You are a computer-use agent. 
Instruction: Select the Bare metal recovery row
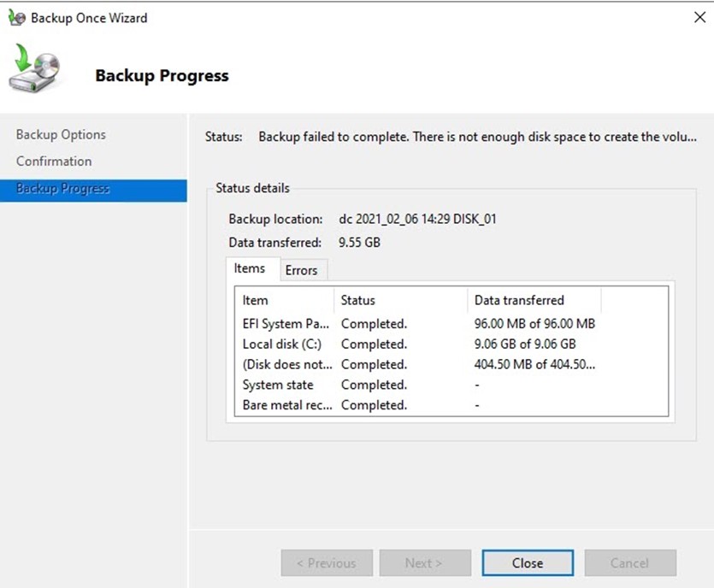coord(286,406)
